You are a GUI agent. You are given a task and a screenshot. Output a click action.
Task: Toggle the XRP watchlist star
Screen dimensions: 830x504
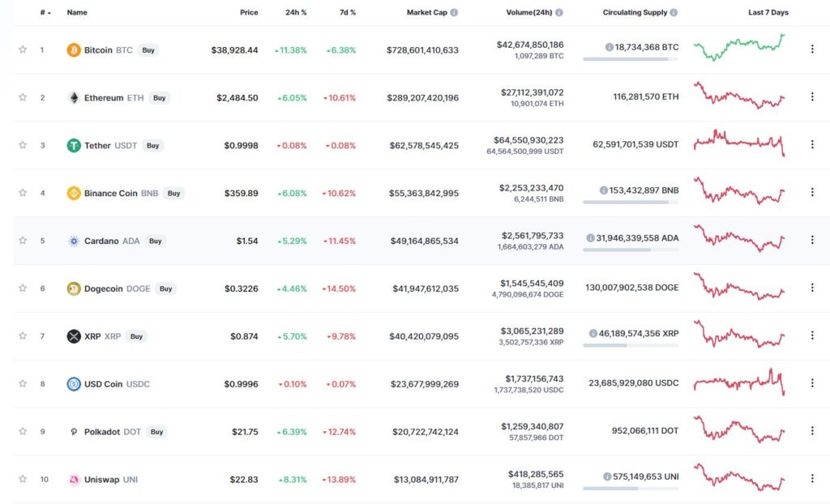pyautogui.click(x=23, y=335)
